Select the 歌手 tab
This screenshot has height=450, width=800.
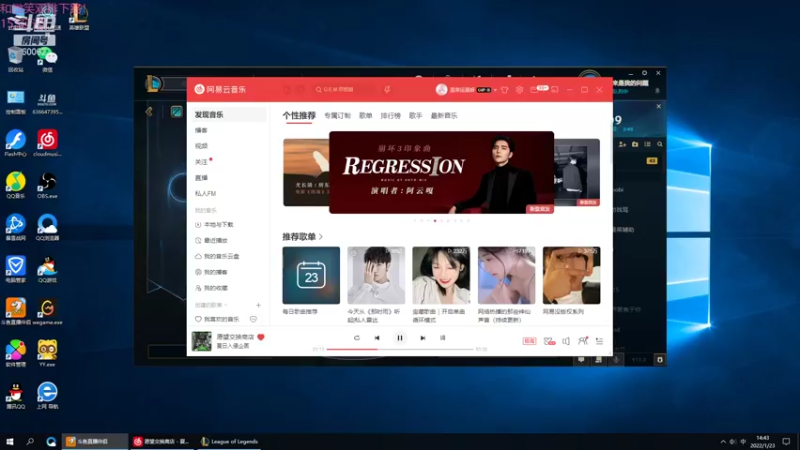click(x=415, y=116)
